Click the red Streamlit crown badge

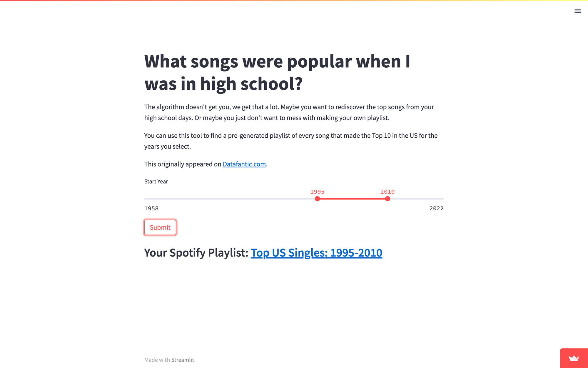coord(574,358)
